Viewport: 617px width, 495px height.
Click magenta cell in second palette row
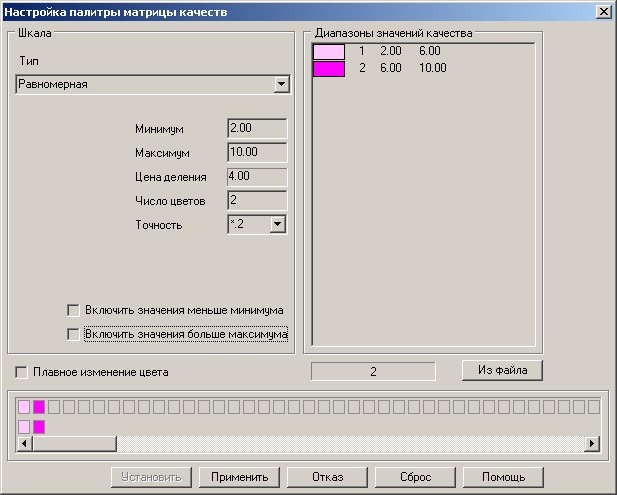(x=39, y=427)
